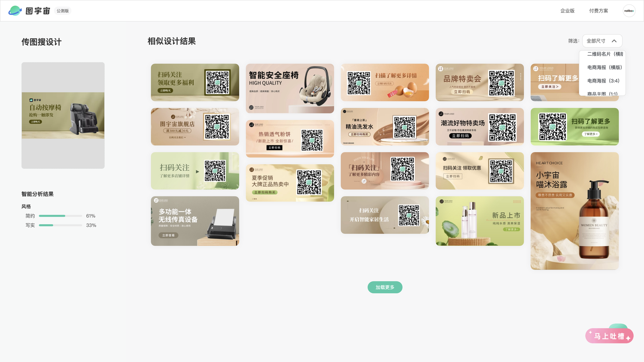Screen dimensions: 644x362
Task: Click the 加载更多 button
Action: tap(385, 287)
